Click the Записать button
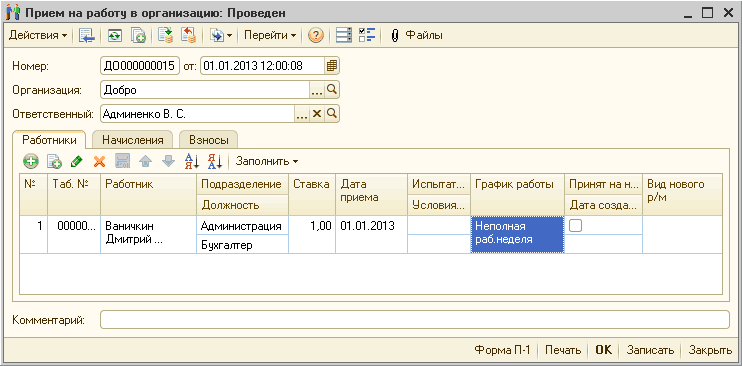This screenshot has height=366, width=742. coord(650,350)
